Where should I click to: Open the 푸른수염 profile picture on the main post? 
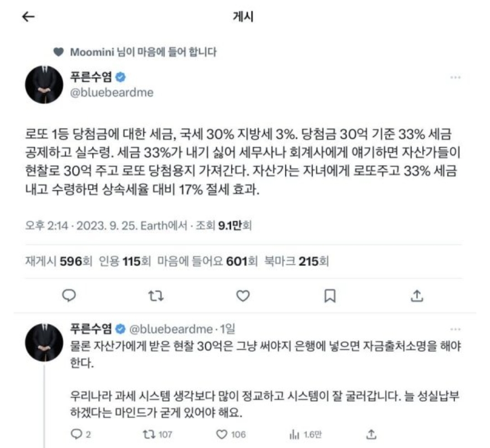[44, 85]
